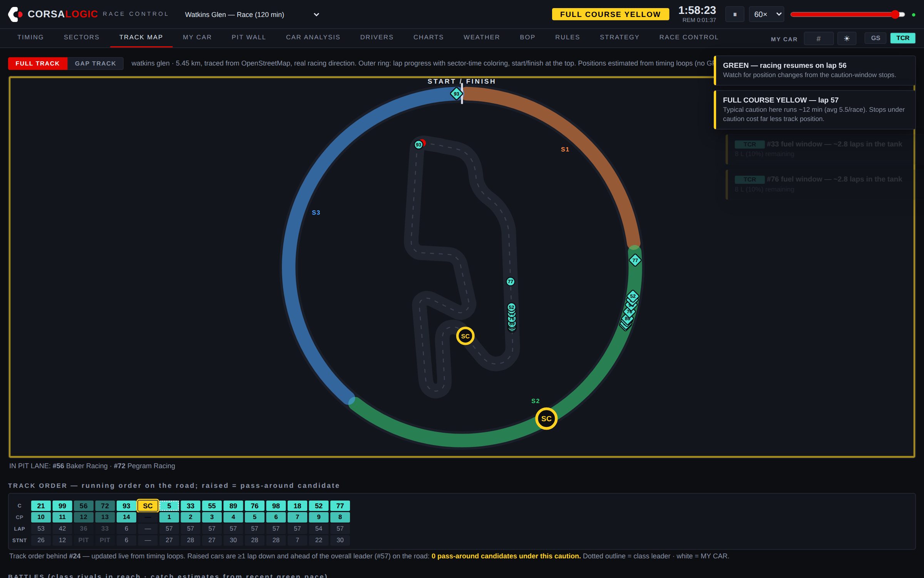Click the car number hash input
924x578 pixels.
[x=819, y=39]
